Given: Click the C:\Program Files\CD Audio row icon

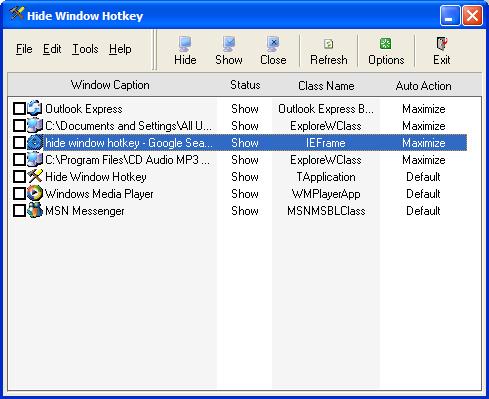Looking at the screenshot, I should 35,159.
